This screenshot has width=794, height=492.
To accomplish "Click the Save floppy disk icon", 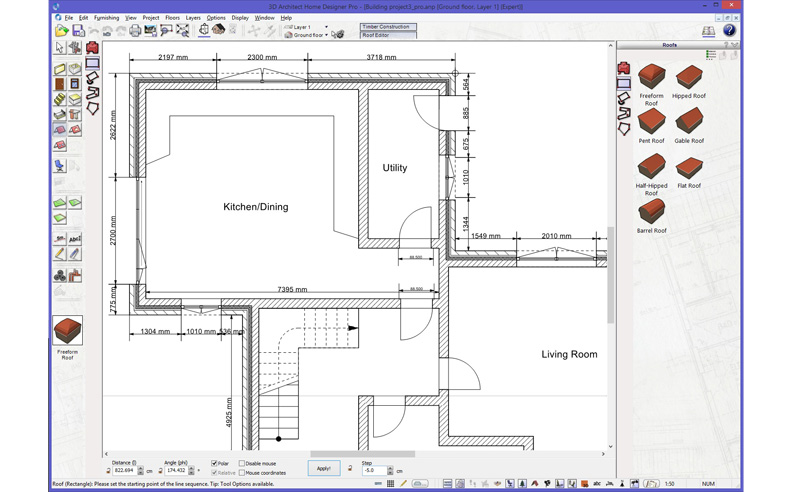I will pyautogui.click(x=78, y=31).
